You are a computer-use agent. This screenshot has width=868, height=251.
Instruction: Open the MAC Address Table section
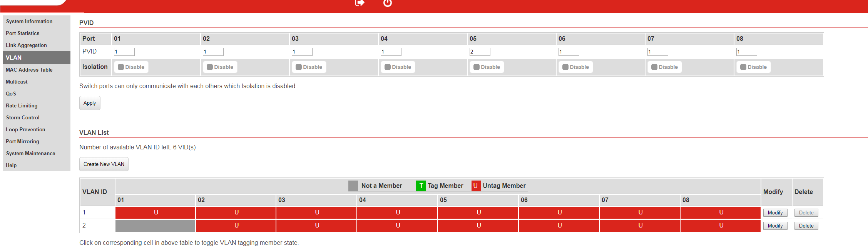(x=29, y=70)
